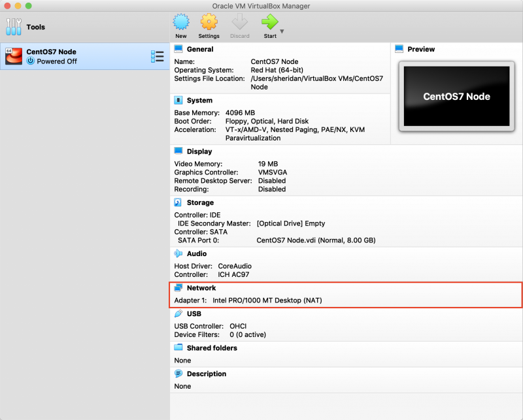Image resolution: width=523 pixels, height=420 pixels.
Task: Click the Storage section disk icon
Action: 178,202
